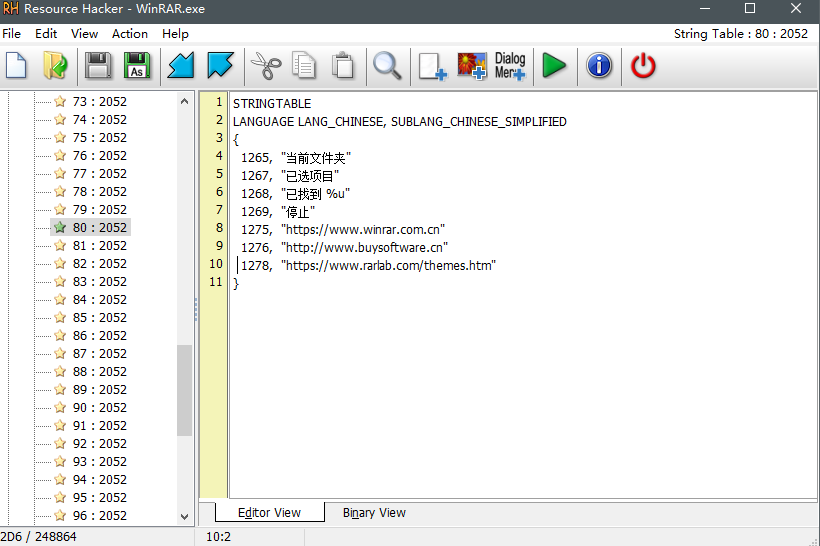This screenshot has width=820, height=546.
Task: Click the Cut scissors icon
Action: click(x=265, y=67)
